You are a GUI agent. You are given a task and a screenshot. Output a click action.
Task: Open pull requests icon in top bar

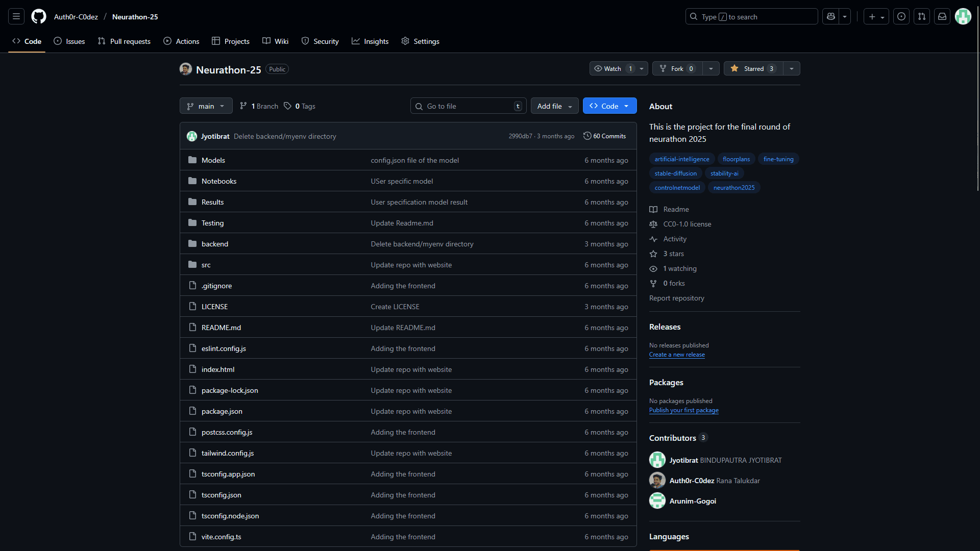(922, 17)
